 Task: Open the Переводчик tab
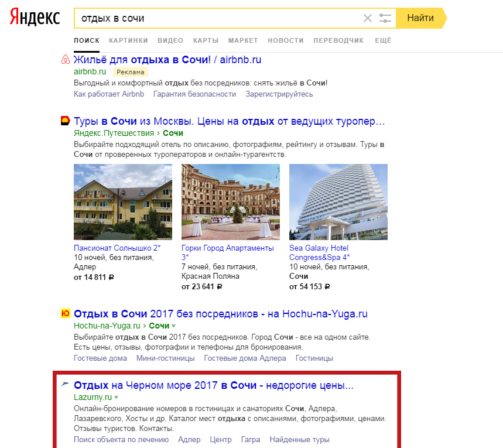pyautogui.click(x=338, y=40)
